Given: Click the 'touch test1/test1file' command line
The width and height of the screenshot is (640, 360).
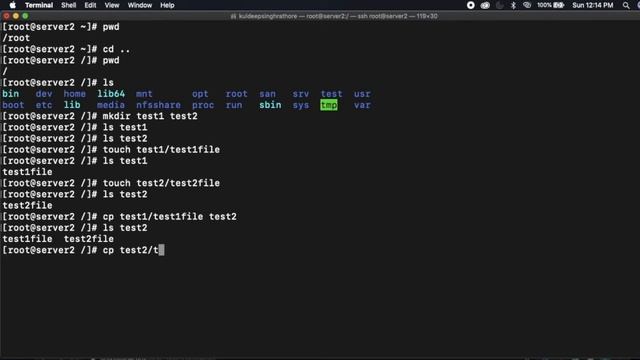Looking at the screenshot, I should (111, 150).
